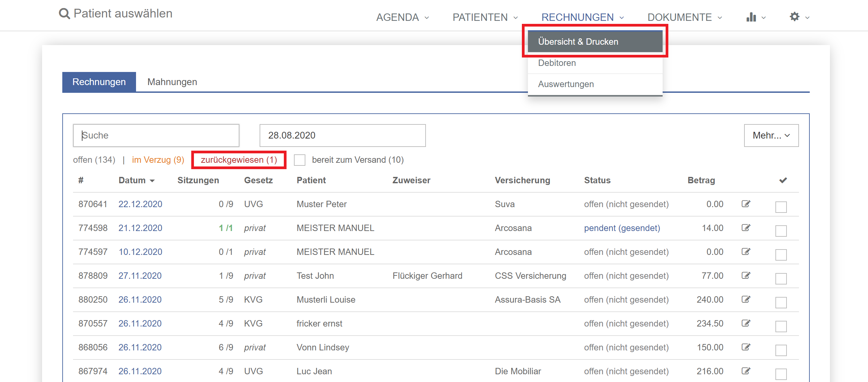Edit invoice 870641 via pencil icon
868x382 pixels.
[746, 204]
